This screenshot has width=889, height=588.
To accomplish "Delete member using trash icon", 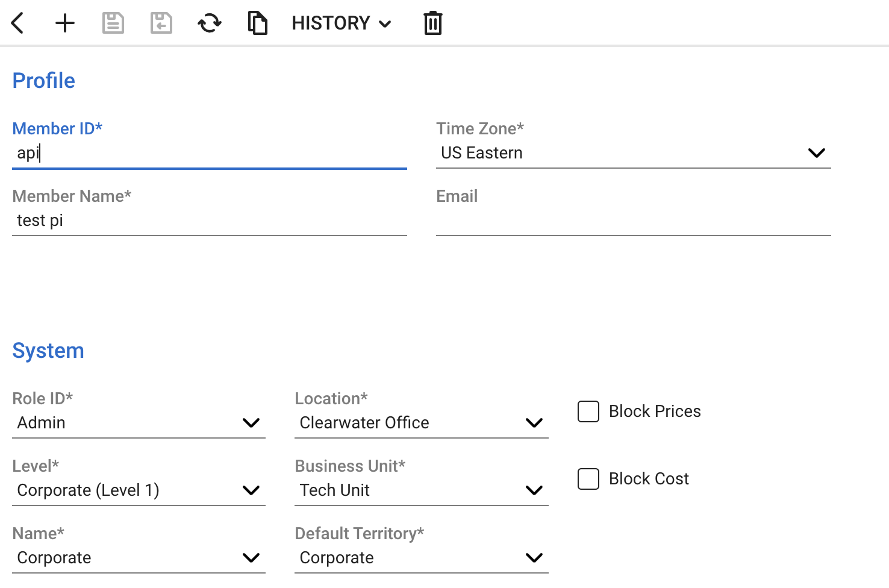I will point(432,23).
